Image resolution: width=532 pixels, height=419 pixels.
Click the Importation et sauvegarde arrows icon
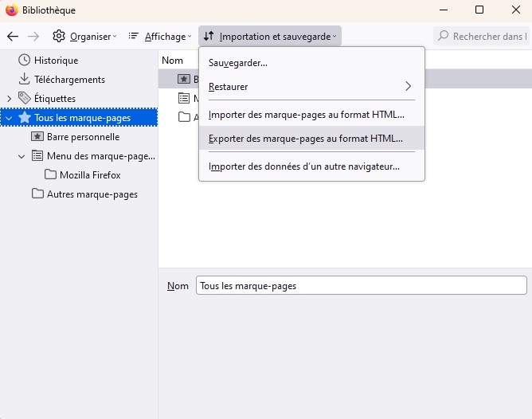coord(209,37)
